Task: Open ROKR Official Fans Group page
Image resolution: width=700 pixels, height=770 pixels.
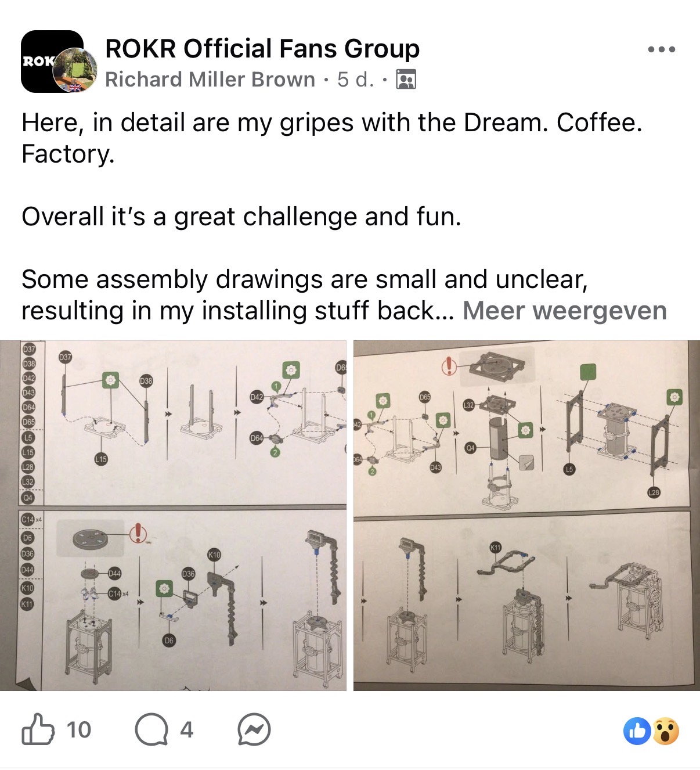Action: tap(262, 48)
